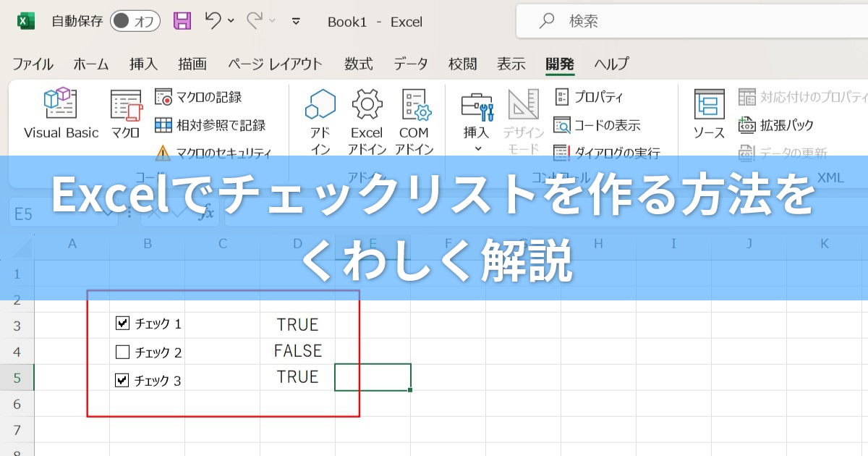
Task: Click the ソース (XML Source) icon
Action: tap(709, 113)
